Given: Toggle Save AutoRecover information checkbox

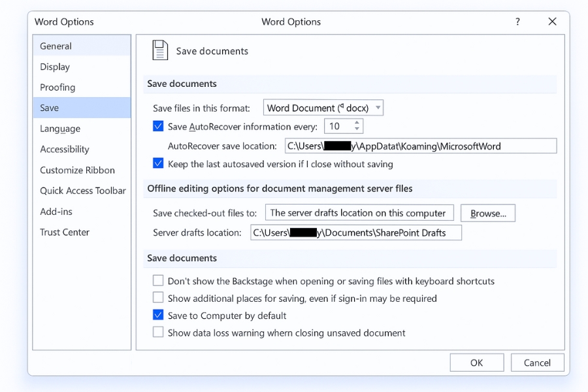Looking at the screenshot, I should [x=158, y=126].
